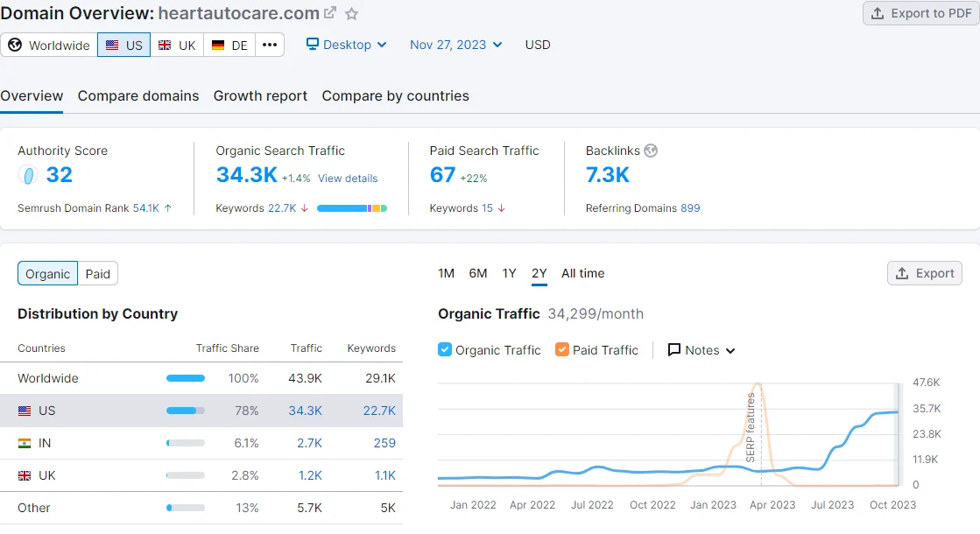Click Export to PDF button
Viewport: 980px width, 534px height.
click(921, 13)
